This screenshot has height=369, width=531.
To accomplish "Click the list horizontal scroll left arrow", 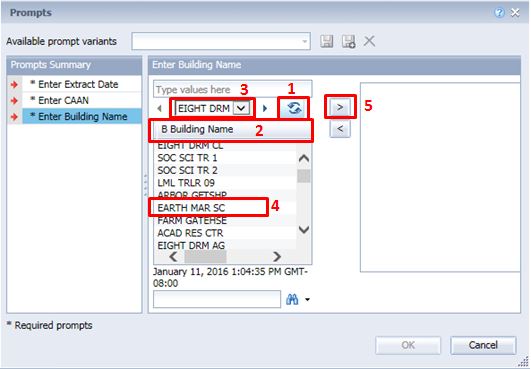I will (173, 257).
